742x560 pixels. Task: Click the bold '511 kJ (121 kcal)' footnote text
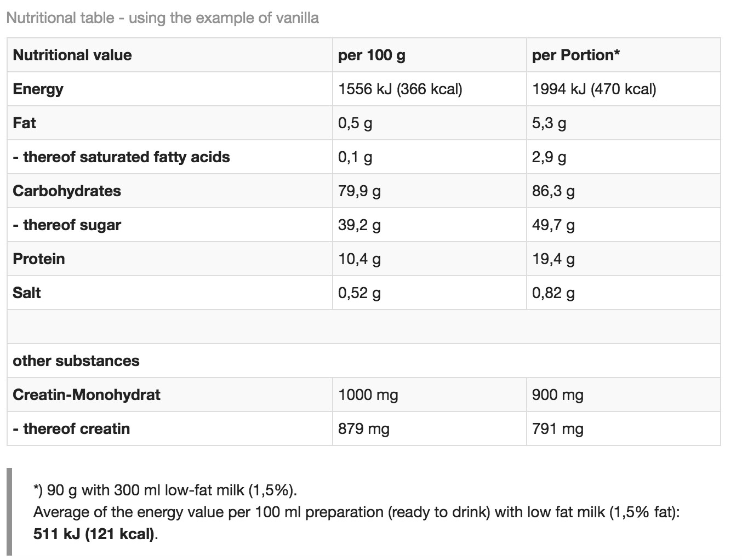(94, 534)
